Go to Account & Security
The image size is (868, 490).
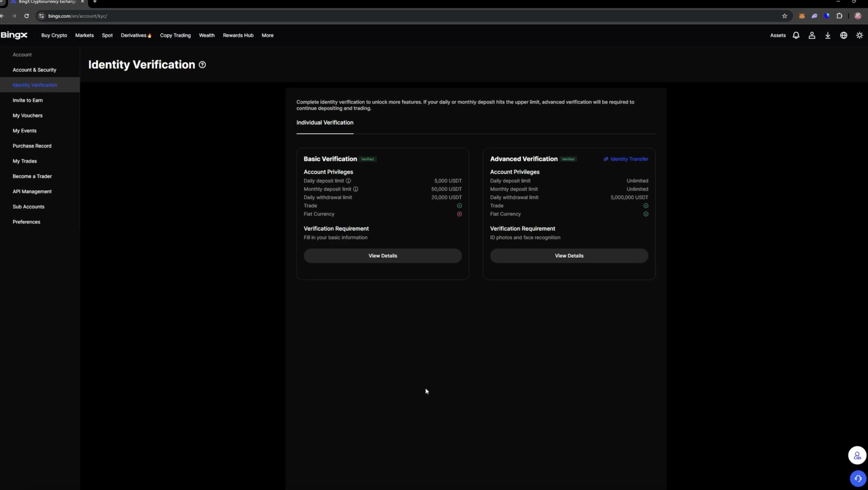[34, 70]
